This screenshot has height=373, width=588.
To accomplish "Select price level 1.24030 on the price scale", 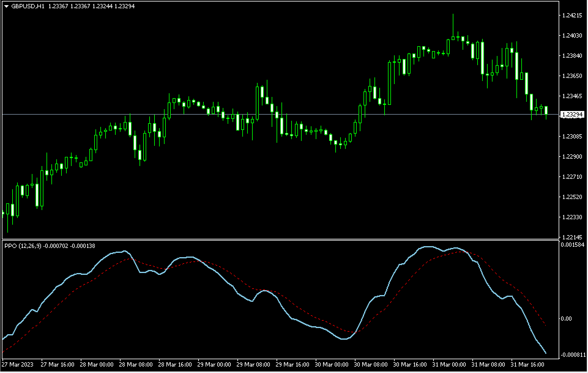I will [x=572, y=36].
